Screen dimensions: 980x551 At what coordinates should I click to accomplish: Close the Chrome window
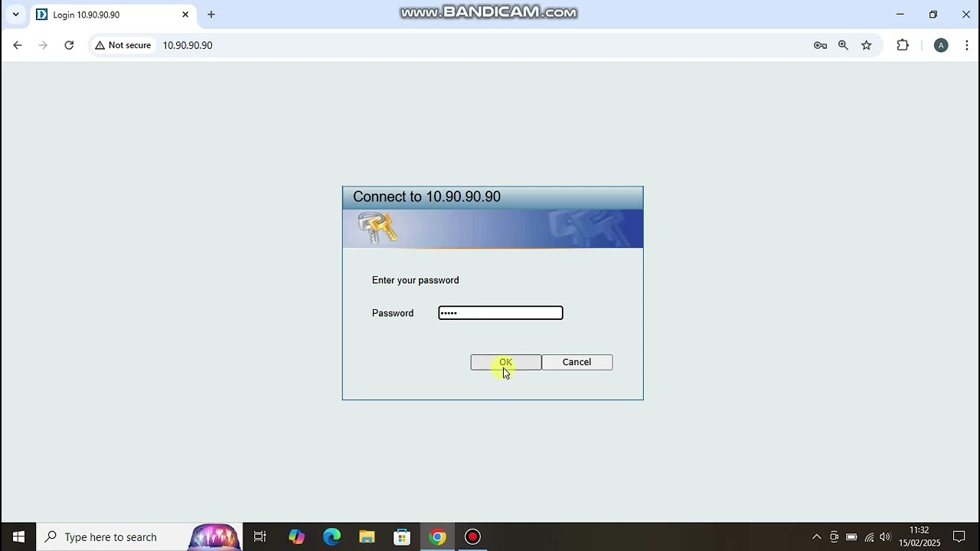tap(966, 15)
